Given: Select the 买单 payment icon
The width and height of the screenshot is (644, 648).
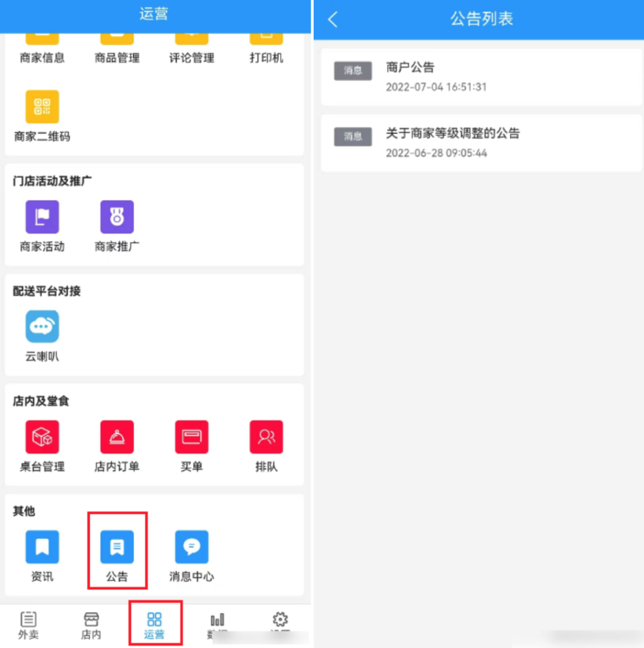Looking at the screenshot, I should [191, 436].
